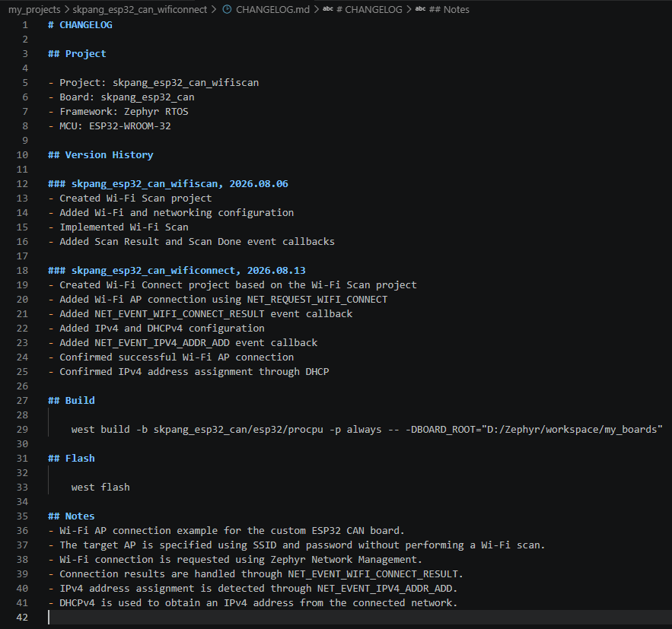
Task: Expand chevron after CHANGELOG.md breadcrumb
Action: pyautogui.click(x=317, y=9)
